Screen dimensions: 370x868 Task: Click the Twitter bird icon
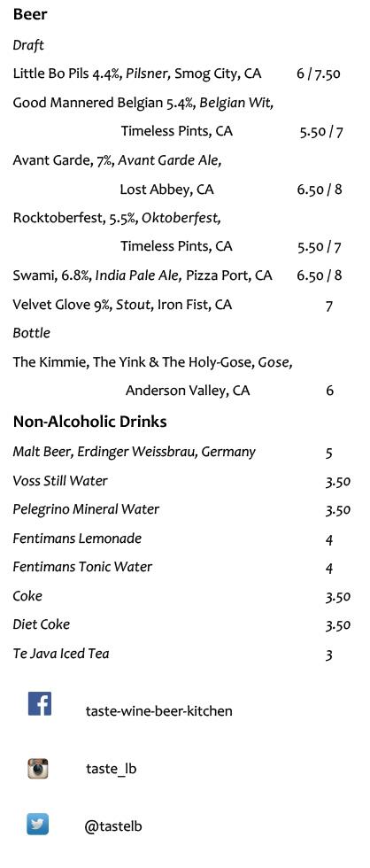coord(37,825)
